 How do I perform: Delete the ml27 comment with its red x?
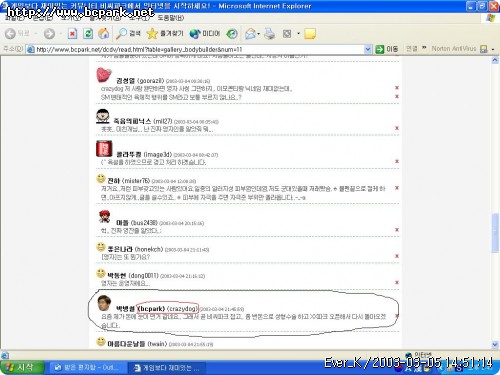tap(397, 128)
